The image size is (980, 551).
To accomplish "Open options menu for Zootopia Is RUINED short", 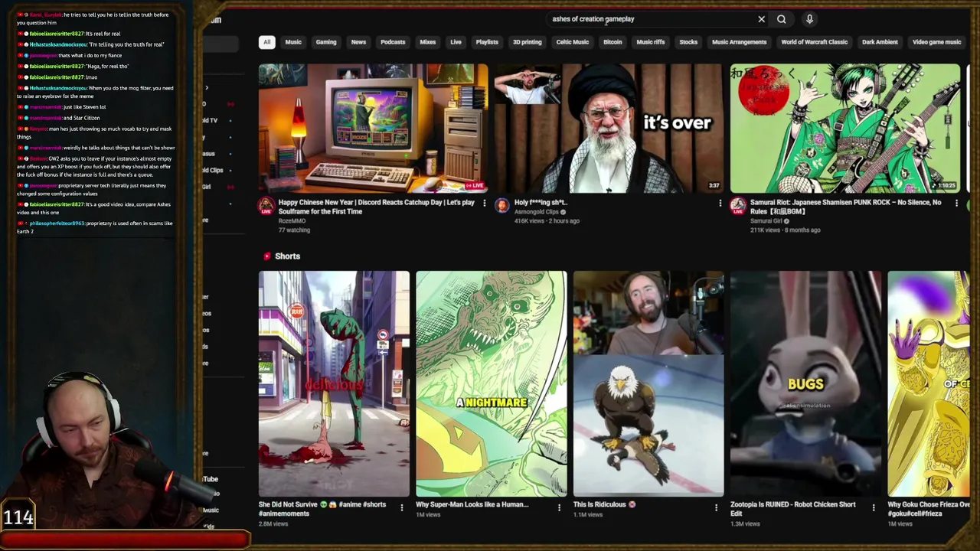I will [x=874, y=507].
